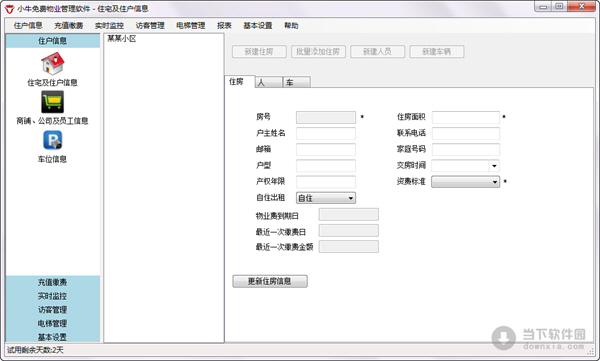Expand the 充值缴费 sidebar section

pos(52,282)
